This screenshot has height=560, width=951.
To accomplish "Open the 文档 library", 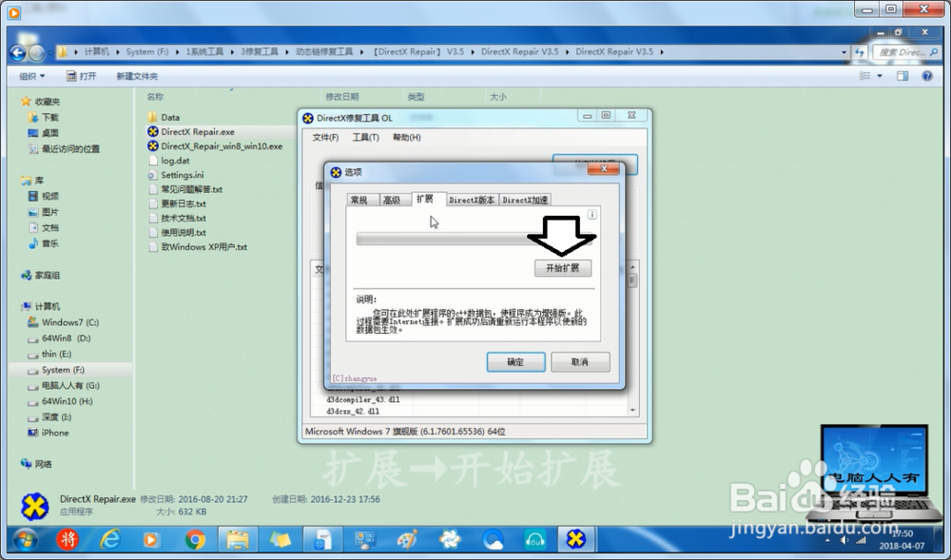I will pos(43,227).
